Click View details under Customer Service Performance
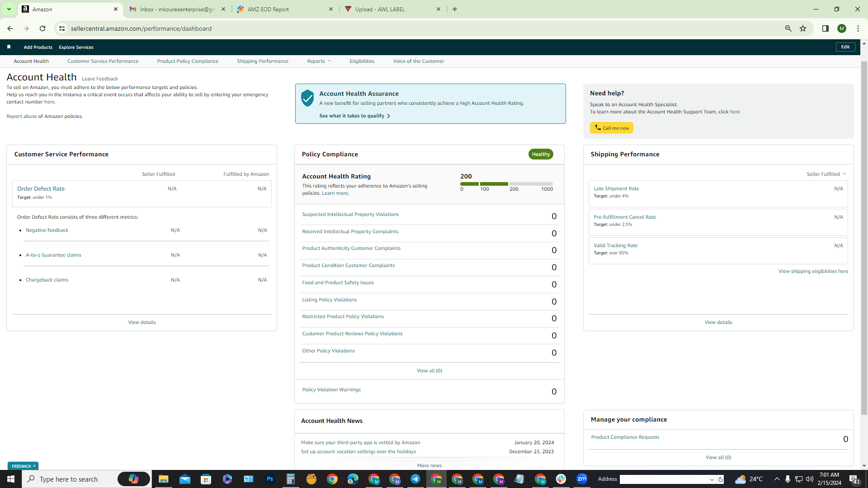This screenshot has width=868, height=488. (x=142, y=322)
